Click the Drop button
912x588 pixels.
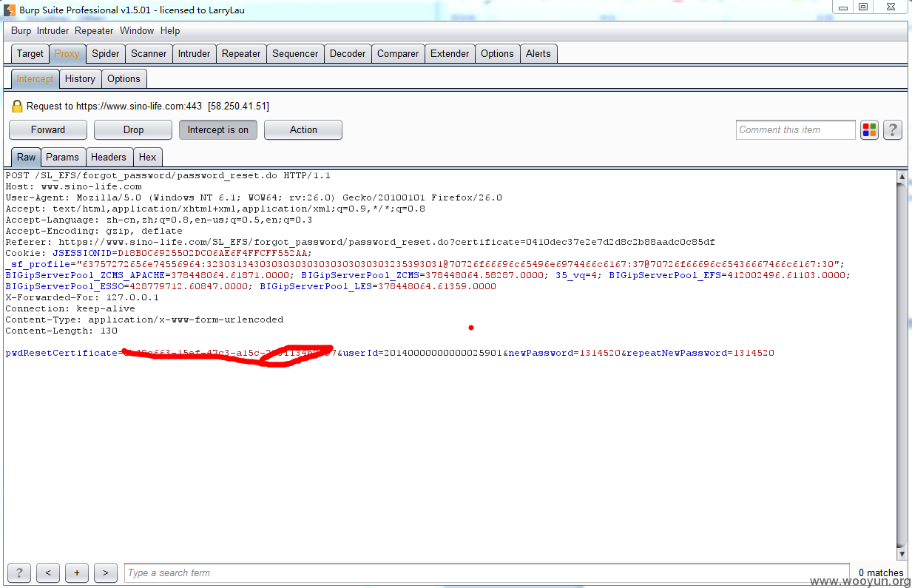(133, 129)
